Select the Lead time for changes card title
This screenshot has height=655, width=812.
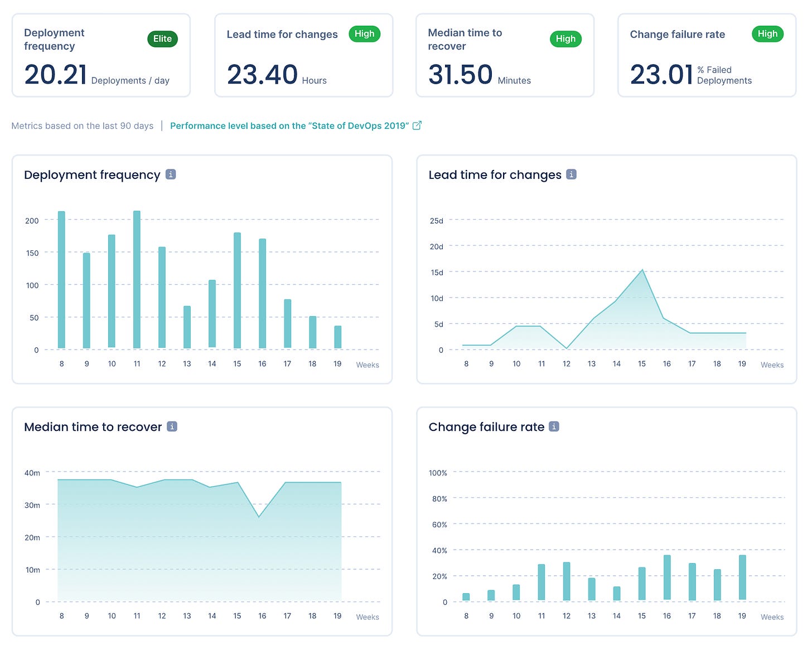coord(282,34)
